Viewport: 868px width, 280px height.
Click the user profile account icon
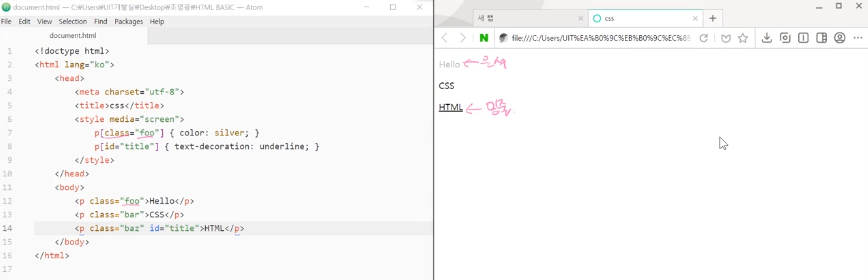click(839, 38)
